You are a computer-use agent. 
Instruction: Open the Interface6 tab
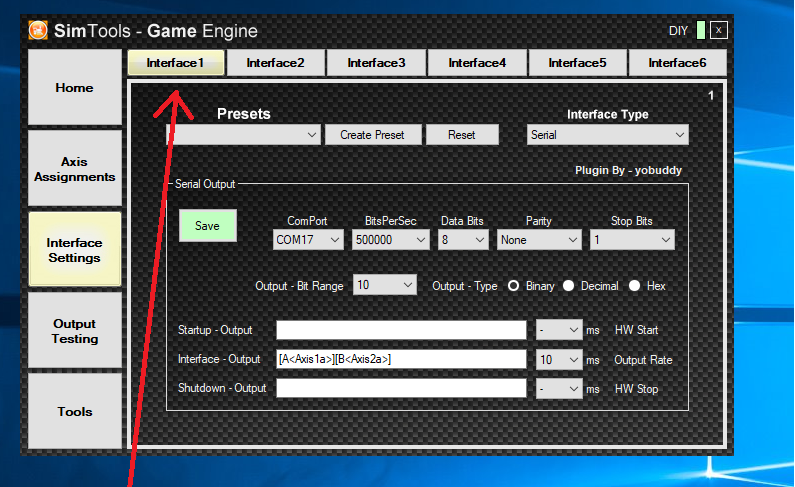pyautogui.click(x=677, y=63)
